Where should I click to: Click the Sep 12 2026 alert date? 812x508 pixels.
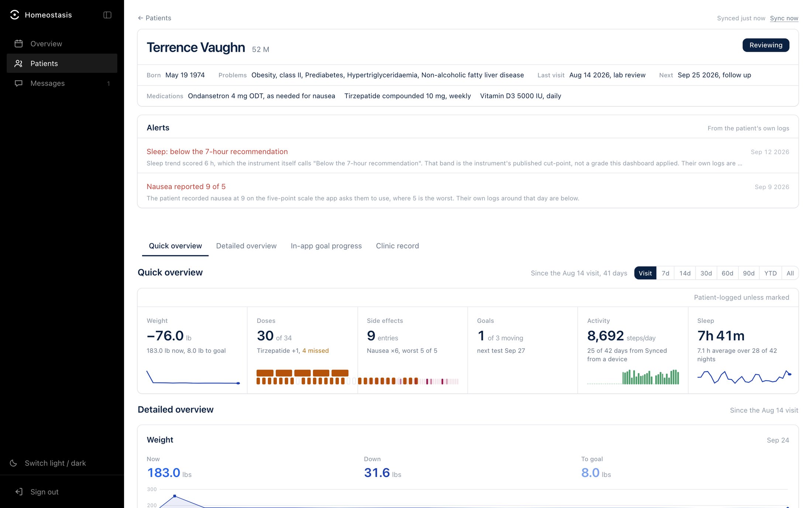770,152
